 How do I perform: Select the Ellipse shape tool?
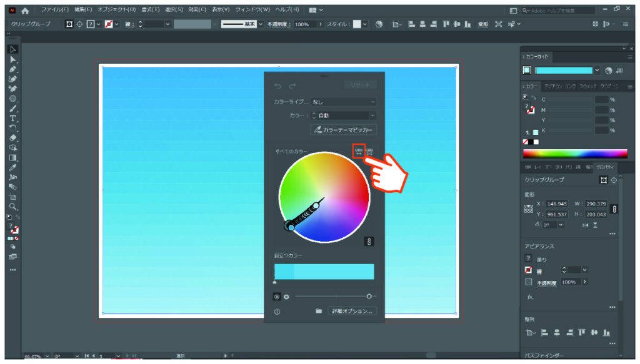[12, 99]
